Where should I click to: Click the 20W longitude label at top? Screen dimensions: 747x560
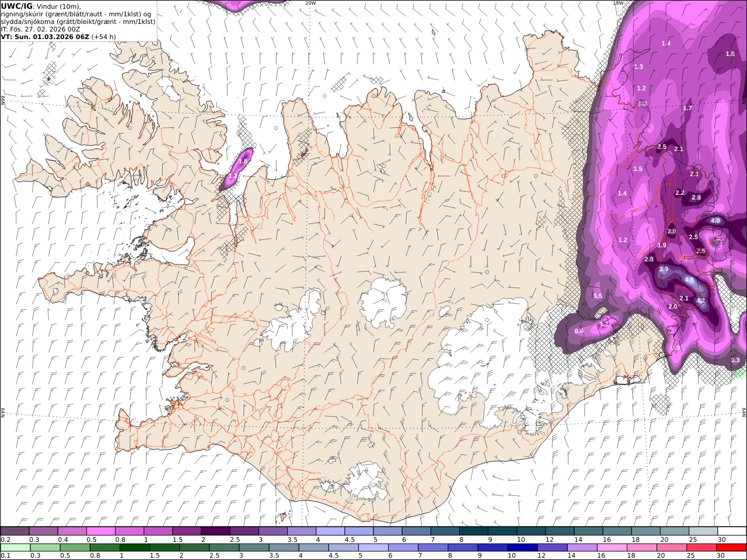310,3
